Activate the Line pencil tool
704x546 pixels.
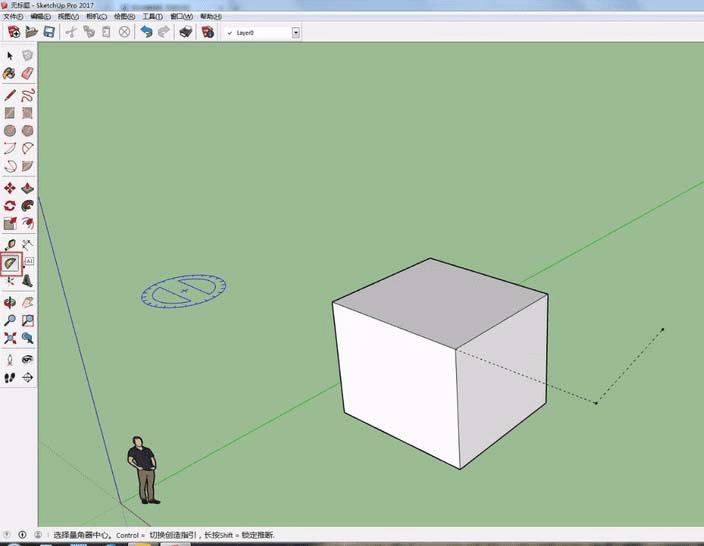pos(10,95)
